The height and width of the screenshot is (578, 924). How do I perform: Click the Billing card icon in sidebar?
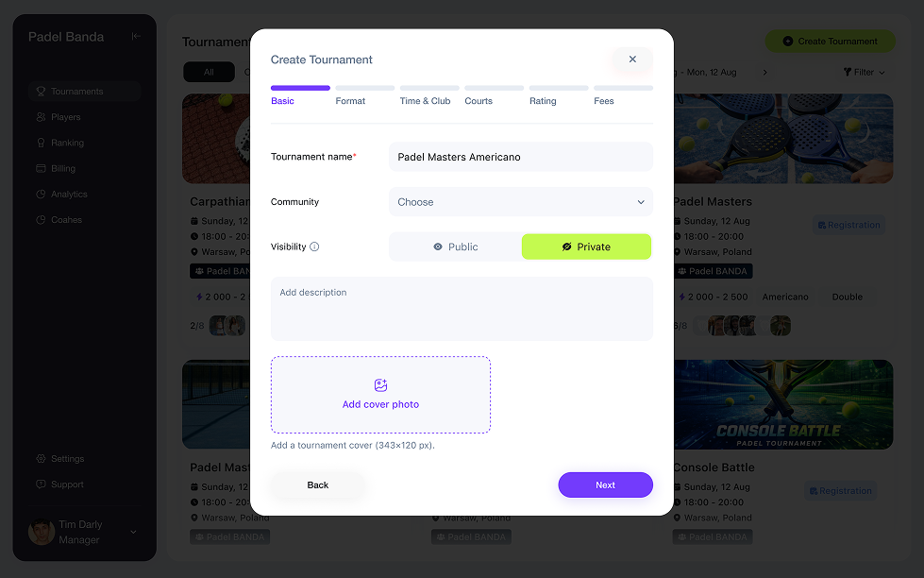pyautogui.click(x=41, y=168)
